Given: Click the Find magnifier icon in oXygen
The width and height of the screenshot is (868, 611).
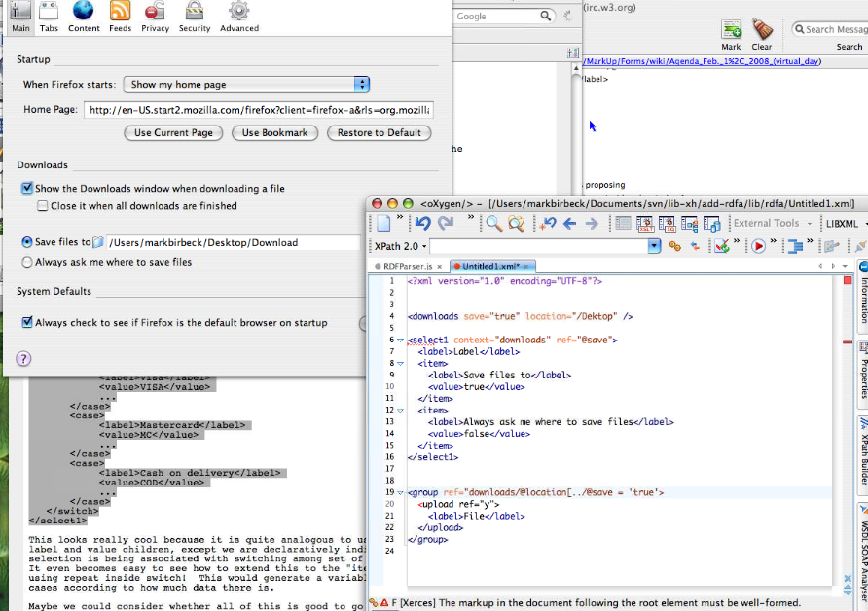Looking at the screenshot, I should click(493, 223).
